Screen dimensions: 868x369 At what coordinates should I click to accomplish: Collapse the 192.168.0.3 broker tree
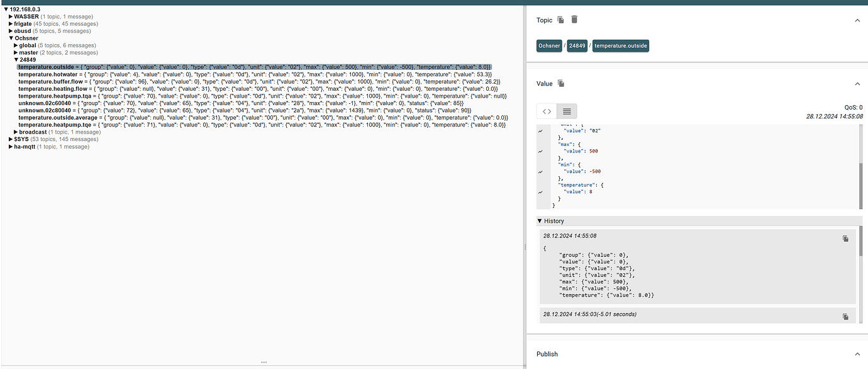click(x=6, y=9)
